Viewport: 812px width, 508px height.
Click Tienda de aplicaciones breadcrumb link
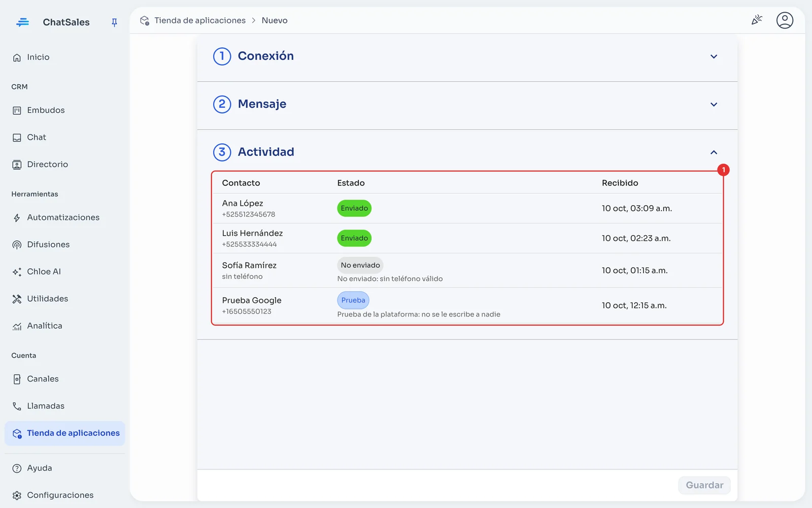point(200,20)
